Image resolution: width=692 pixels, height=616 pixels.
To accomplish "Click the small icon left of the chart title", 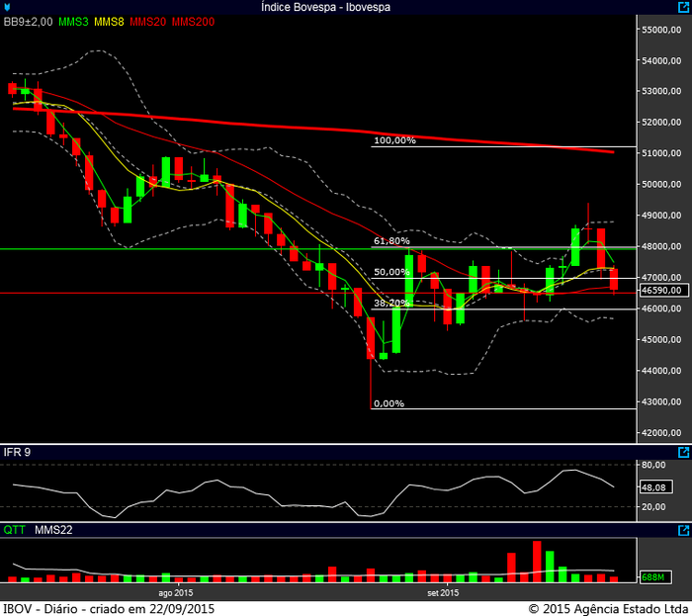I will coord(7,7).
